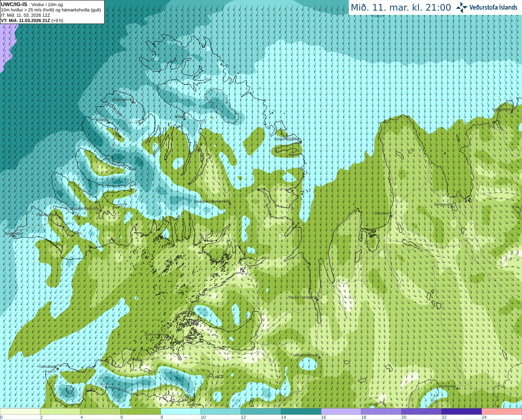The width and height of the screenshot is (522, 420).
Task: Click the legend tick label 14
Action: pos(283,417)
